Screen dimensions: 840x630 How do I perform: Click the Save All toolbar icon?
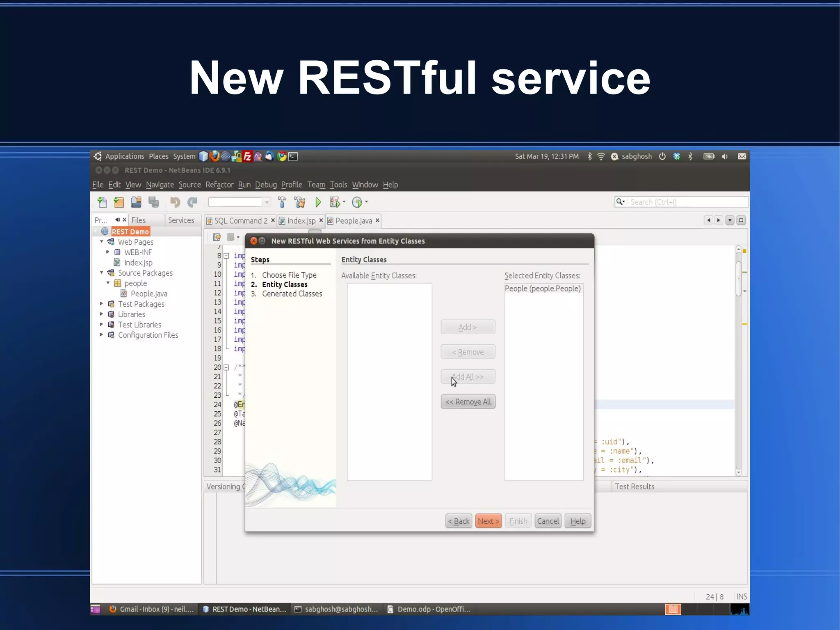[x=154, y=202]
